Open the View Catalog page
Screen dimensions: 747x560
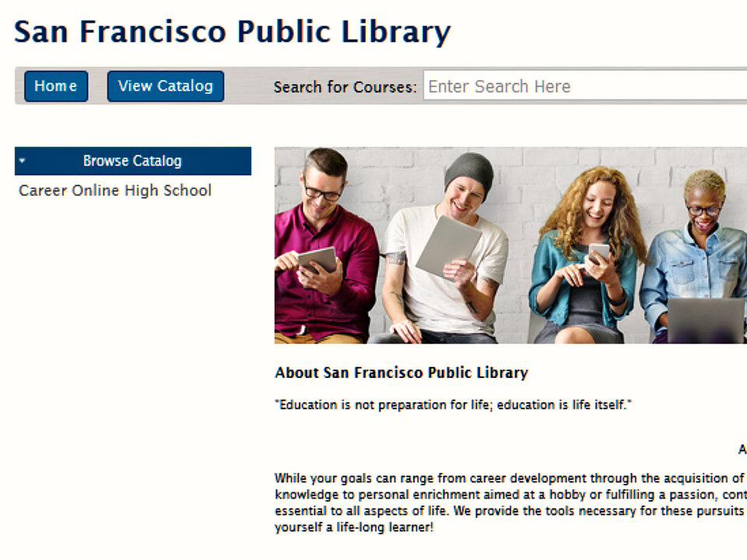[x=165, y=86]
